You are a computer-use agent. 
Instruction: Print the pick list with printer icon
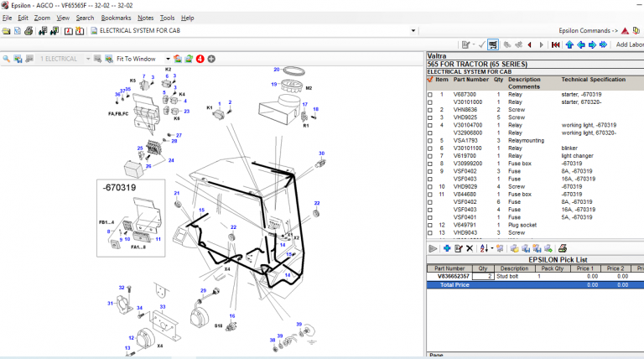(x=563, y=248)
